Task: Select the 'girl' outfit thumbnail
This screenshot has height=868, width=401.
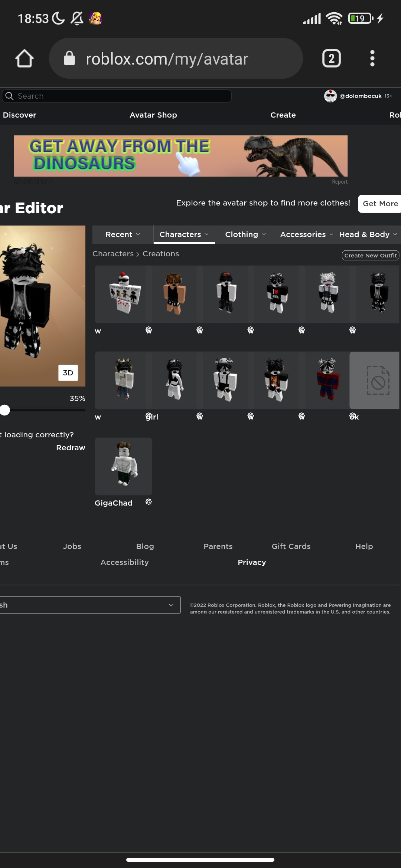Action: [174, 380]
